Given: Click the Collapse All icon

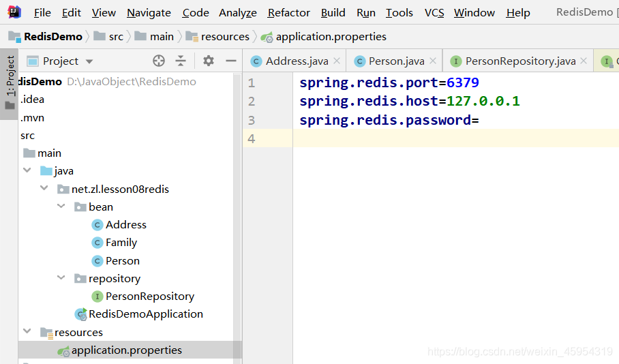Looking at the screenshot, I should 181,61.
